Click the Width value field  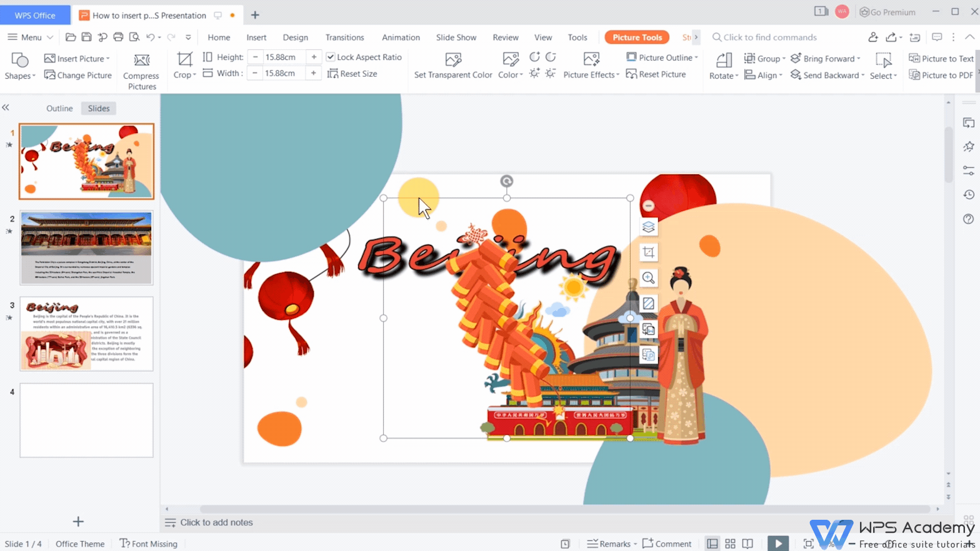[284, 73]
